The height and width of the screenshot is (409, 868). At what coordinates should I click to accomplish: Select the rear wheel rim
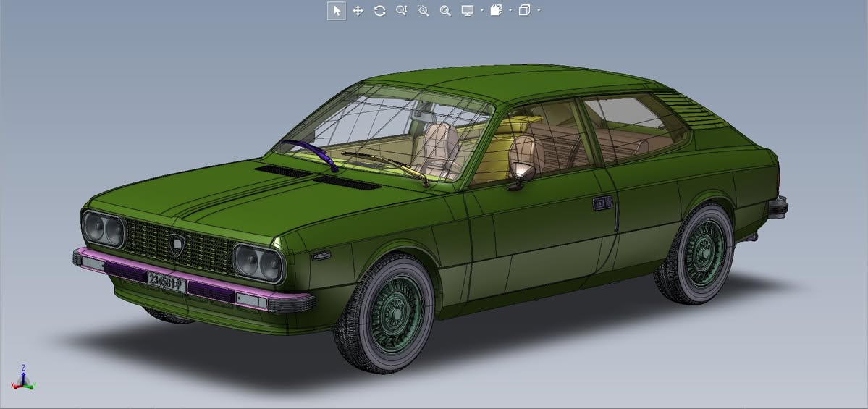pos(704,253)
